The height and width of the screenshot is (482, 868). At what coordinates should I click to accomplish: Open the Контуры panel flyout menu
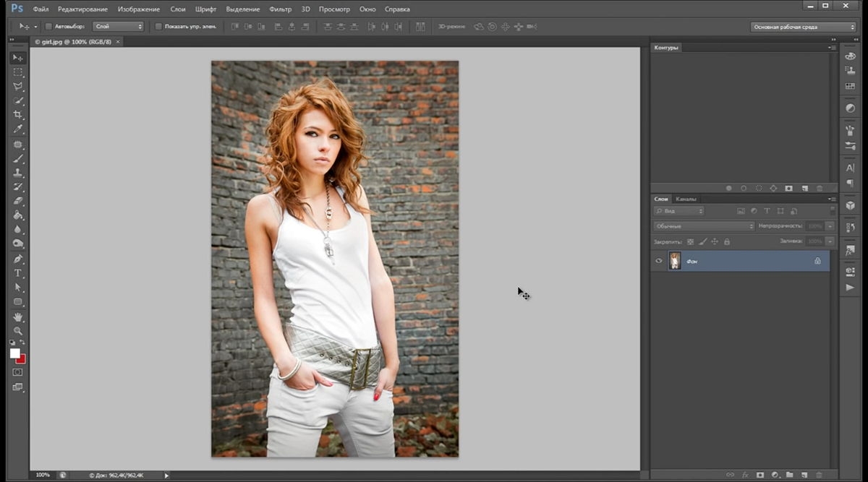832,48
